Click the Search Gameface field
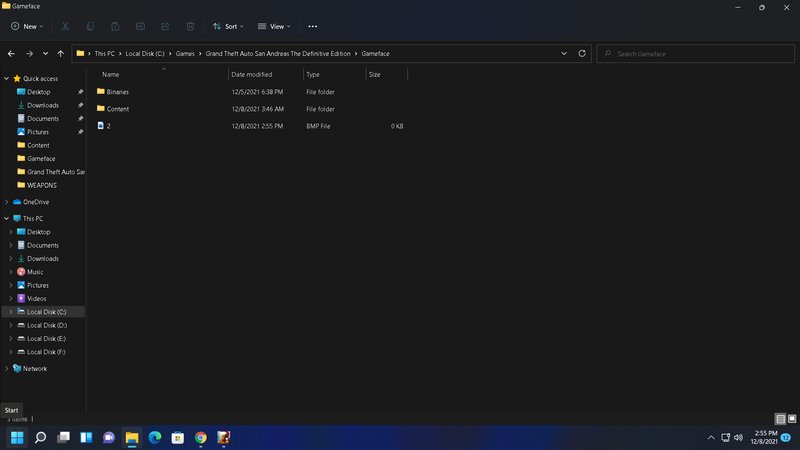 695,54
